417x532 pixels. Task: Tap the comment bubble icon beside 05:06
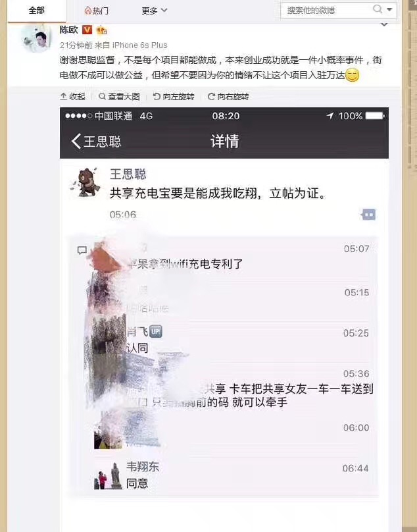368,215
